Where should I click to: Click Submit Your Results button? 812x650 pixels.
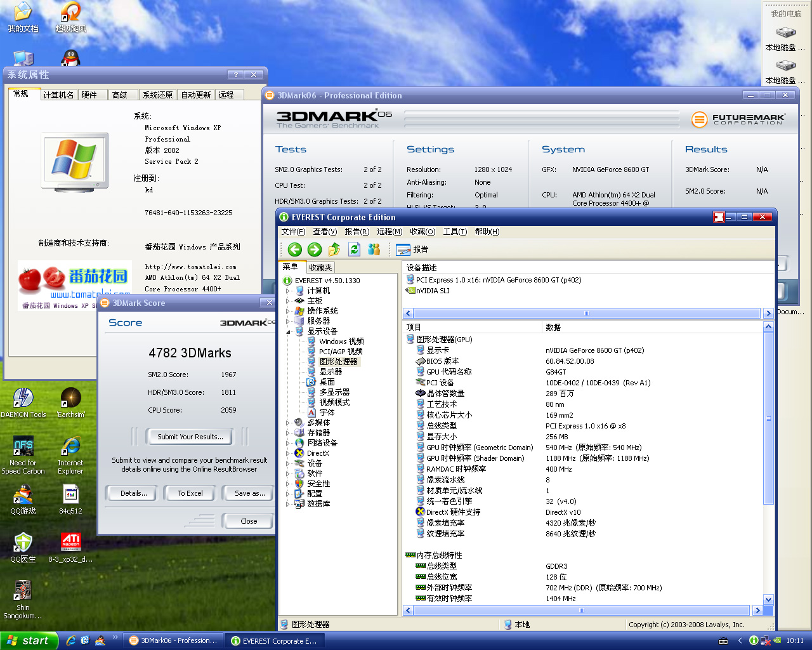(190, 437)
